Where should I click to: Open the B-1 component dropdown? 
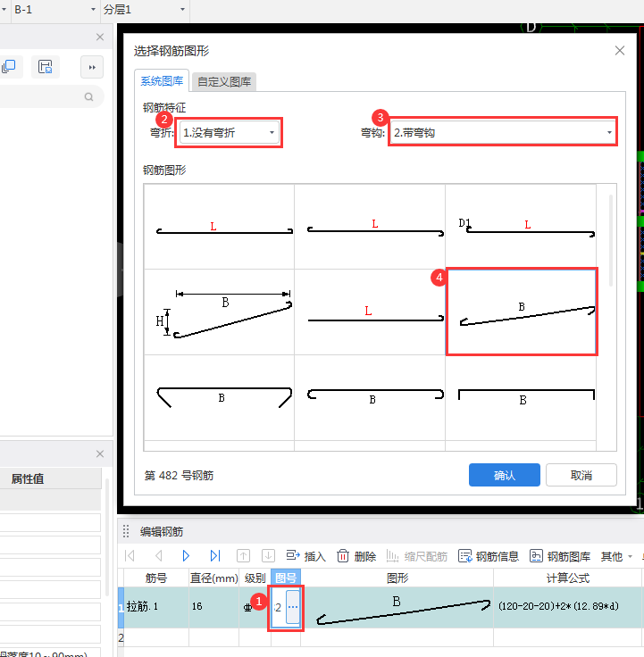(93, 9)
